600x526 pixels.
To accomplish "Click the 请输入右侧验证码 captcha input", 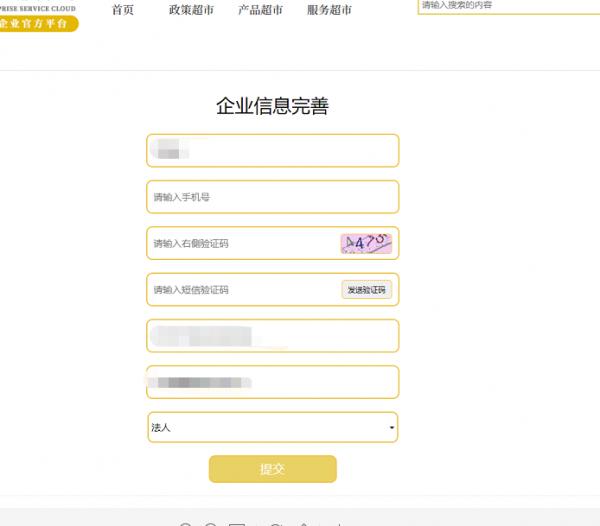I will point(243,243).
